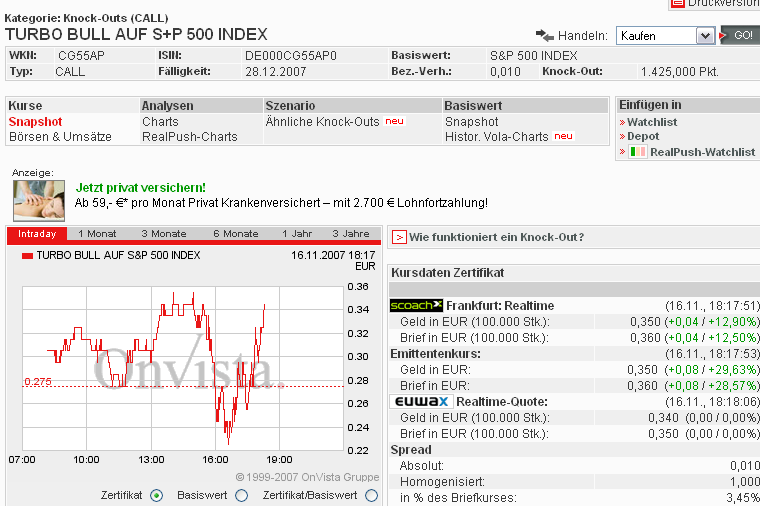Switch chart to 1 Jahr tab
The image size is (760, 506).
[297, 234]
